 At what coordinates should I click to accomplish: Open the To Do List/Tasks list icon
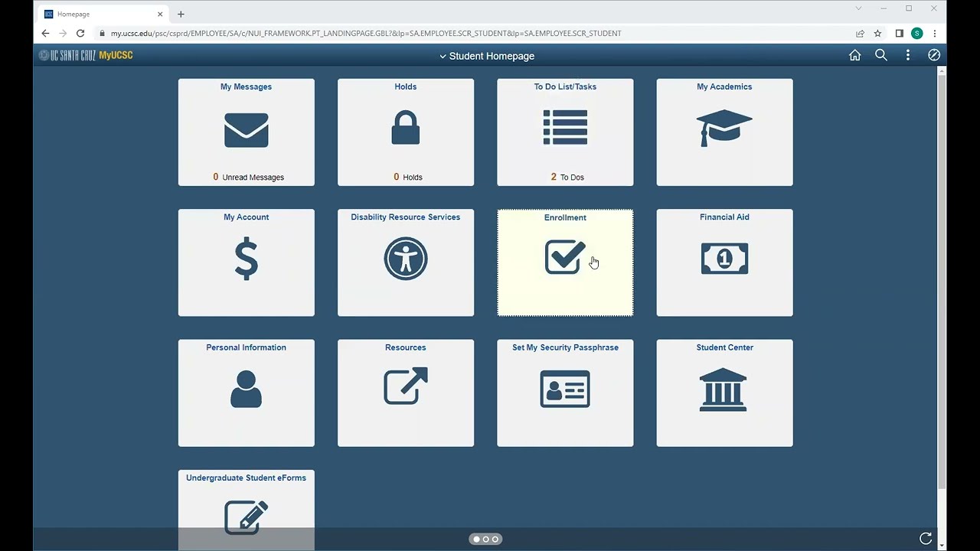tap(565, 128)
